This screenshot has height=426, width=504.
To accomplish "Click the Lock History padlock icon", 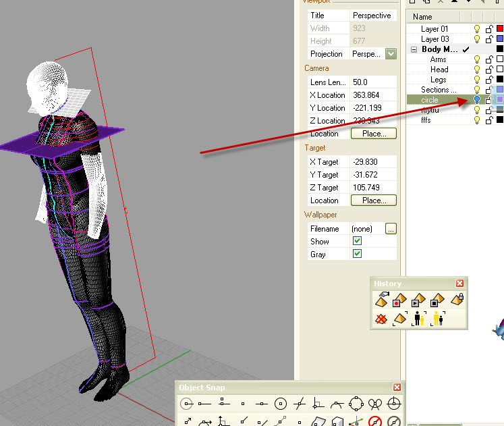I will click(x=457, y=300).
